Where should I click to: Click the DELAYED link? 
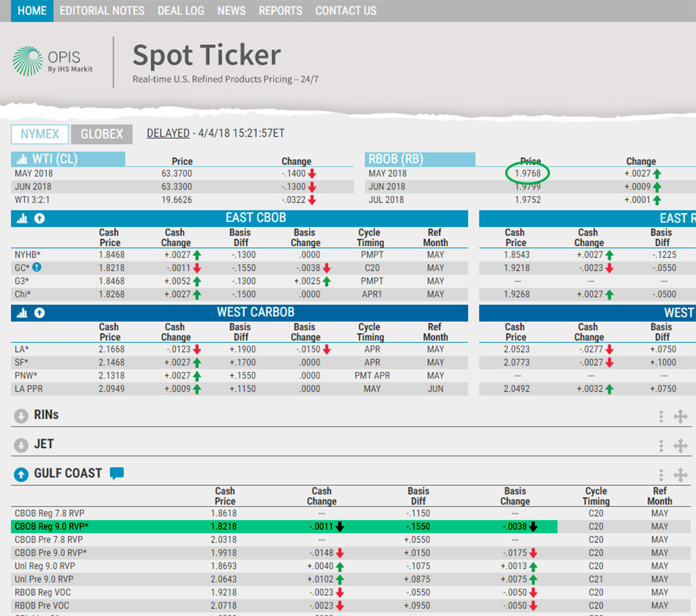click(168, 133)
